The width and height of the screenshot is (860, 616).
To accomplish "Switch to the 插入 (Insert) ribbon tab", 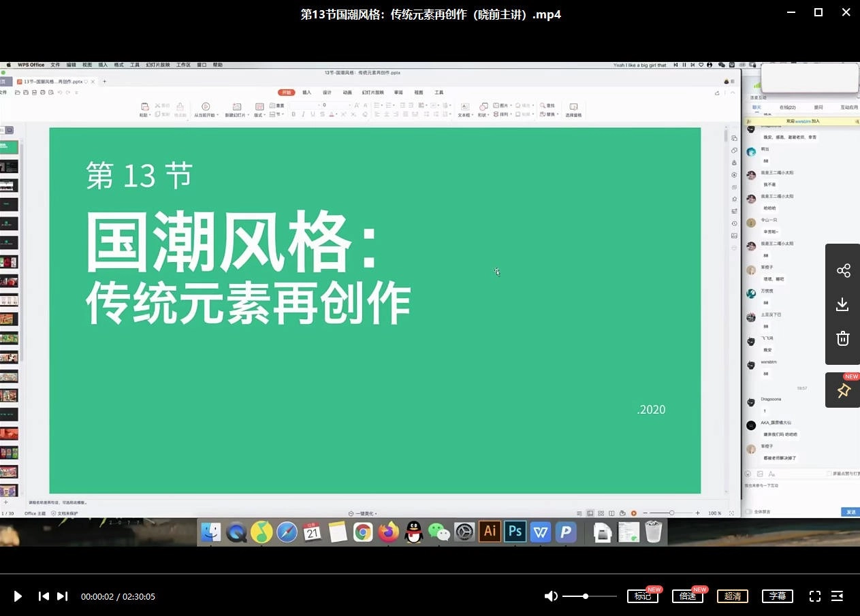I will click(x=307, y=93).
